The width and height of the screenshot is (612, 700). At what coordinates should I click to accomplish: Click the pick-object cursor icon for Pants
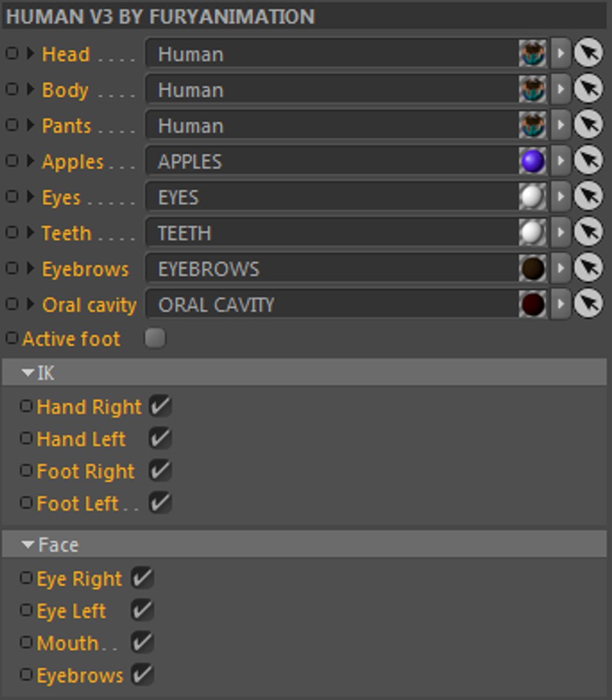(588, 125)
